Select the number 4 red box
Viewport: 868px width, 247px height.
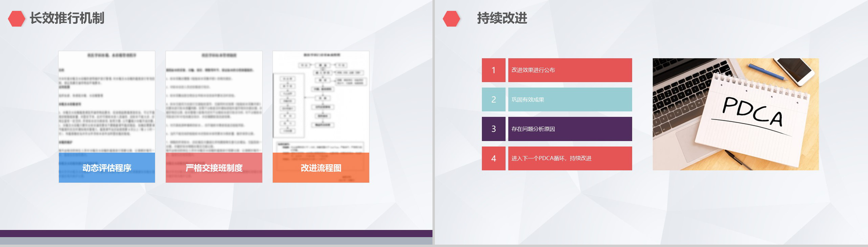[494, 158]
